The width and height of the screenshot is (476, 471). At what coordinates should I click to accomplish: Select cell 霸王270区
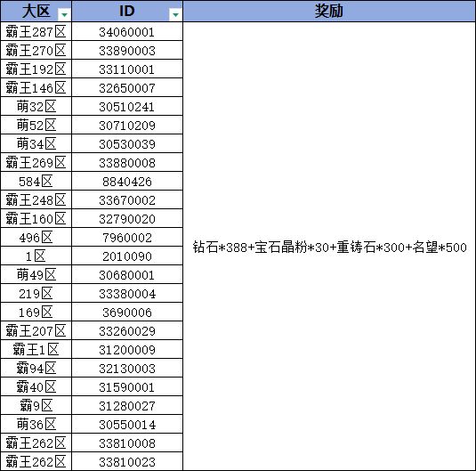coord(36,50)
